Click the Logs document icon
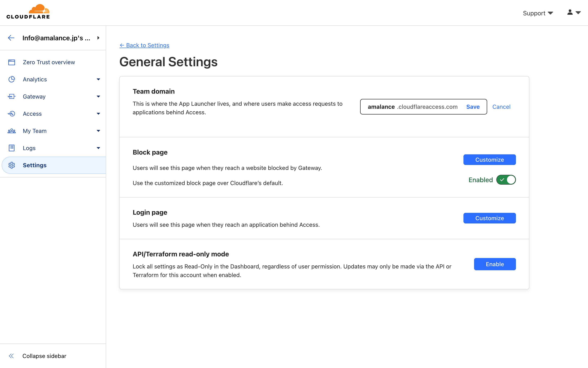This screenshot has height=368, width=588. point(12,148)
